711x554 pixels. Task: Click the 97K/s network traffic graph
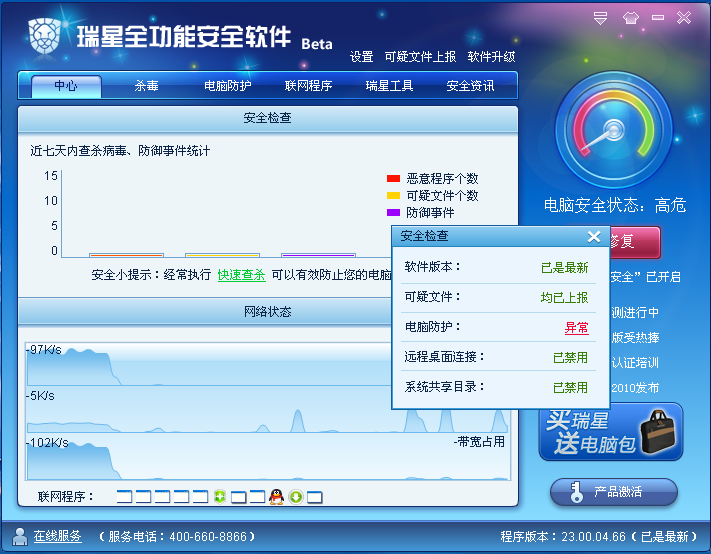(x=209, y=365)
